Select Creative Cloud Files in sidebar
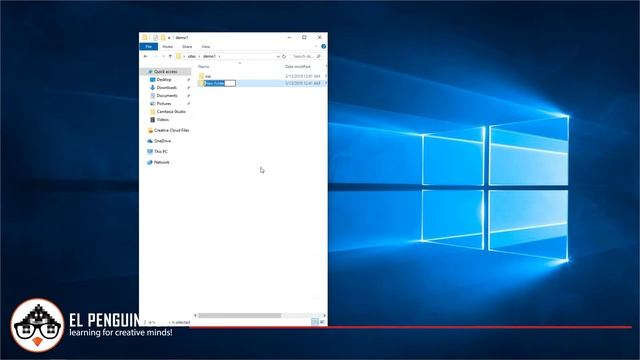The image size is (640, 360). click(171, 130)
